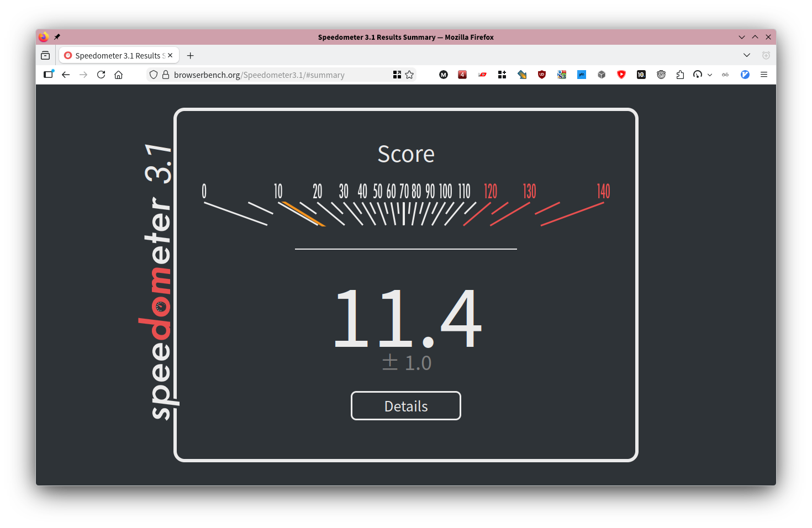Select the Speedometer 3.1 Results tab
The width and height of the screenshot is (812, 528).
click(119, 55)
